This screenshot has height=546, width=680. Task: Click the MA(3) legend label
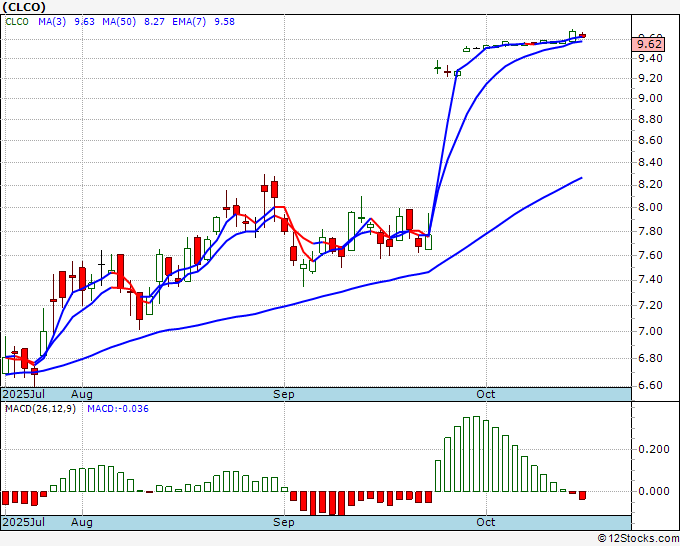52,22
